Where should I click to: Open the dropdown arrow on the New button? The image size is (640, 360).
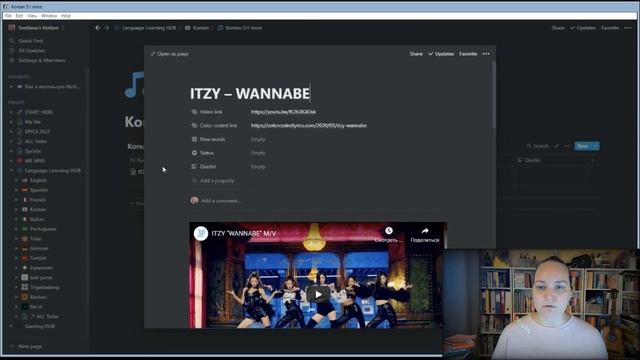[x=596, y=146]
